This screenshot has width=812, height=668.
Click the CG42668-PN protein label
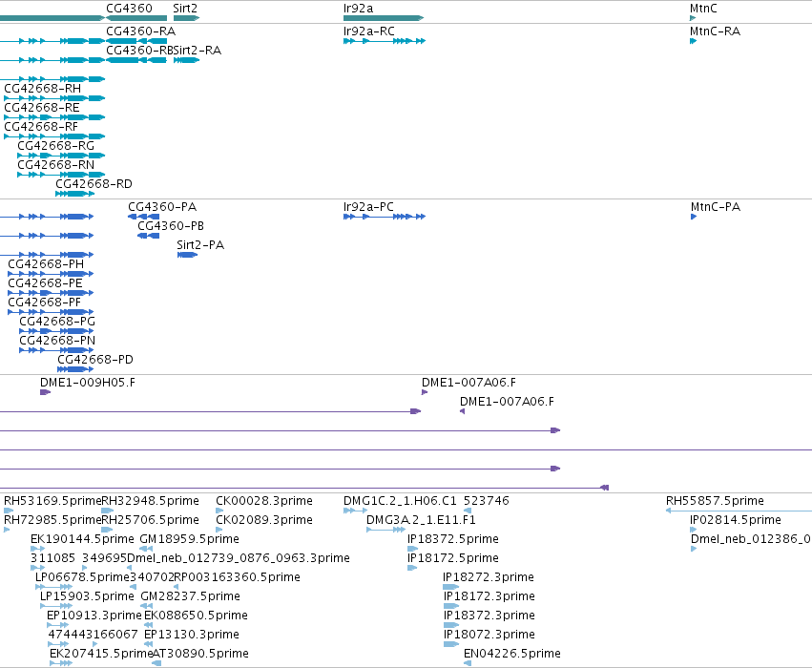(57, 342)
